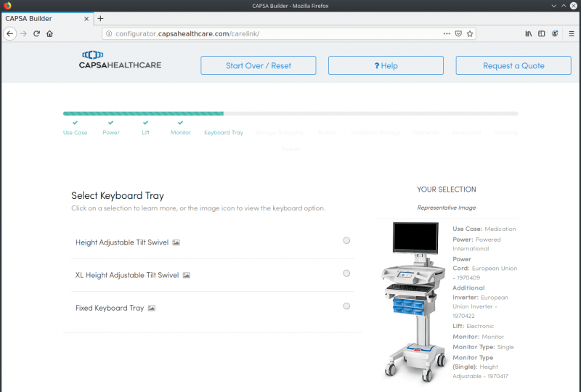The height and width of the screenshot is (392, 581).
Task: Click the Firefox icon in title bar
Action: 7,6
